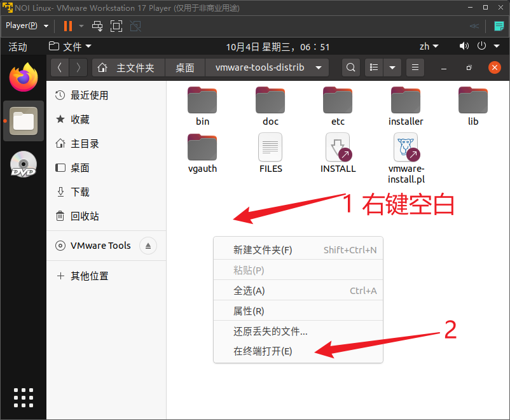The image size is (510, 420).
Task: Select 'Open in Terminal' from context menu
Action: tap(263, 351)
